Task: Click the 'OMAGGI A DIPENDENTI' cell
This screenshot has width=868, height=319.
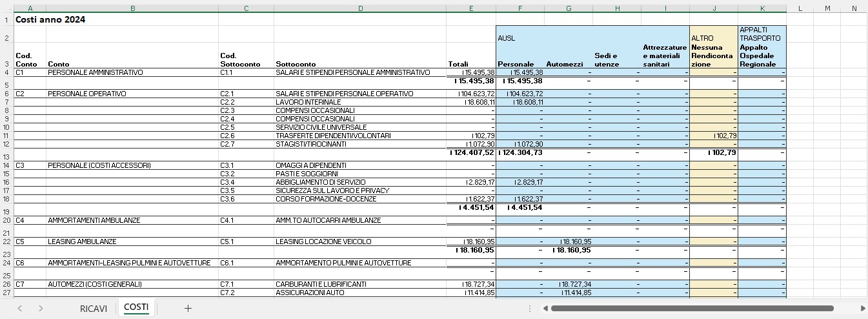Action: (360, 165)
